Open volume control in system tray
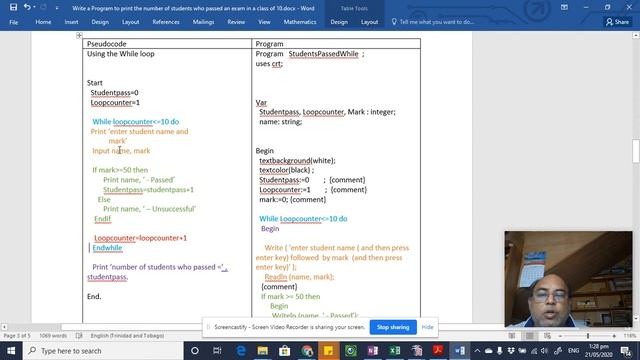 544,351
